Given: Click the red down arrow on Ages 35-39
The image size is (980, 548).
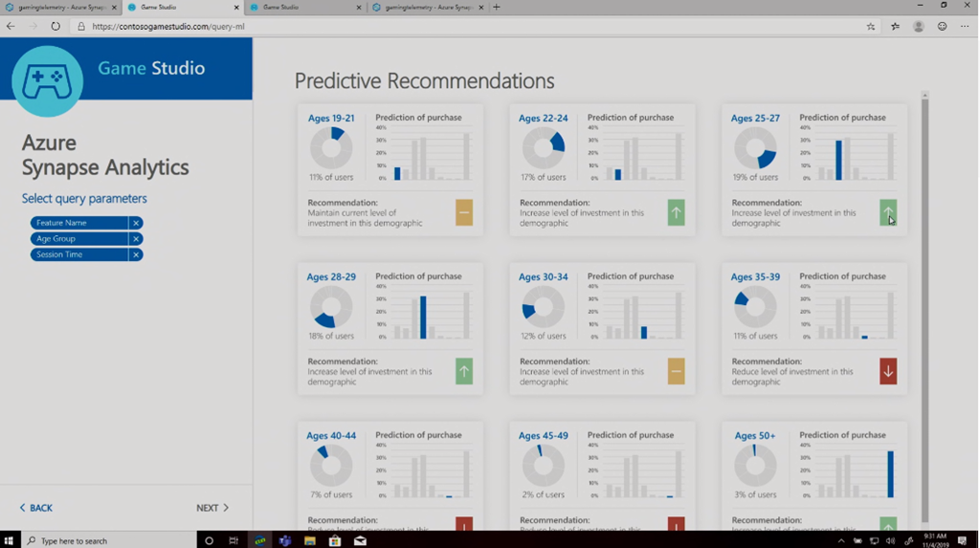Looking at the screenshot, I should 887,371.
